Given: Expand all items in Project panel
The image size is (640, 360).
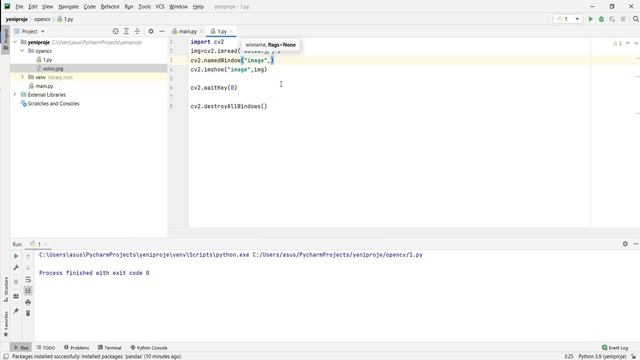Looking at the screenshot, I should (127, 31).
